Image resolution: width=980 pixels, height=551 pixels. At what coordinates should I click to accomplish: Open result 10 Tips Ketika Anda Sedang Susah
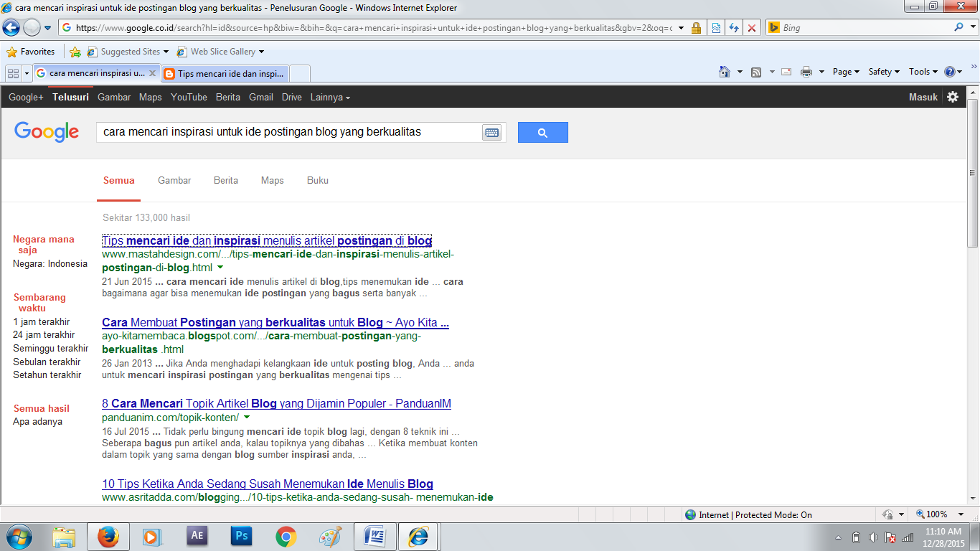pyautogui.click(x=268, y=484)
